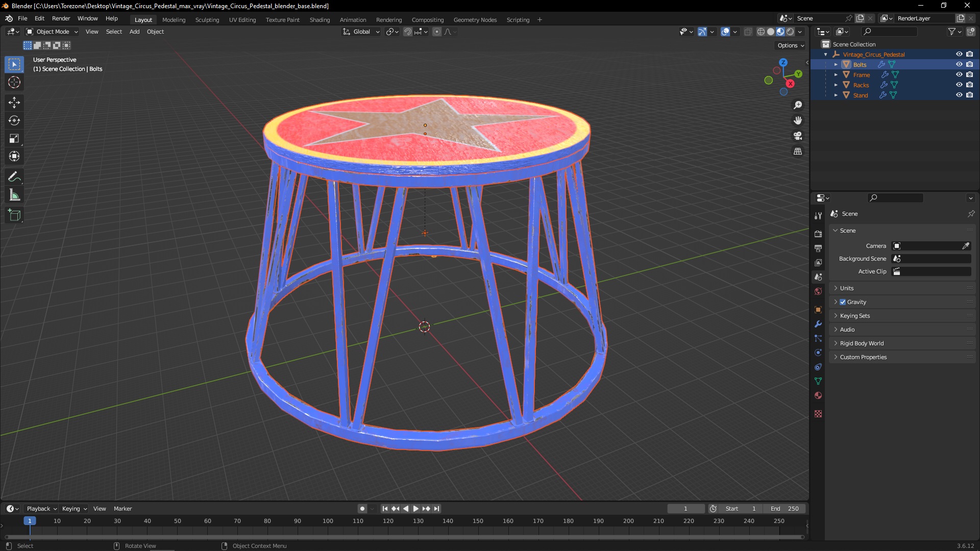Viewport: 980px width, 551px height.
Task: Toggle X-ray mode in viewport header
Action: point(748,32)
